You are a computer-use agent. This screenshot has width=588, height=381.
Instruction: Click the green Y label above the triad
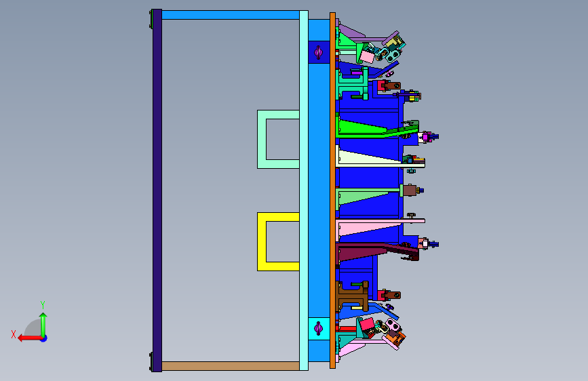tap(43, 304)
